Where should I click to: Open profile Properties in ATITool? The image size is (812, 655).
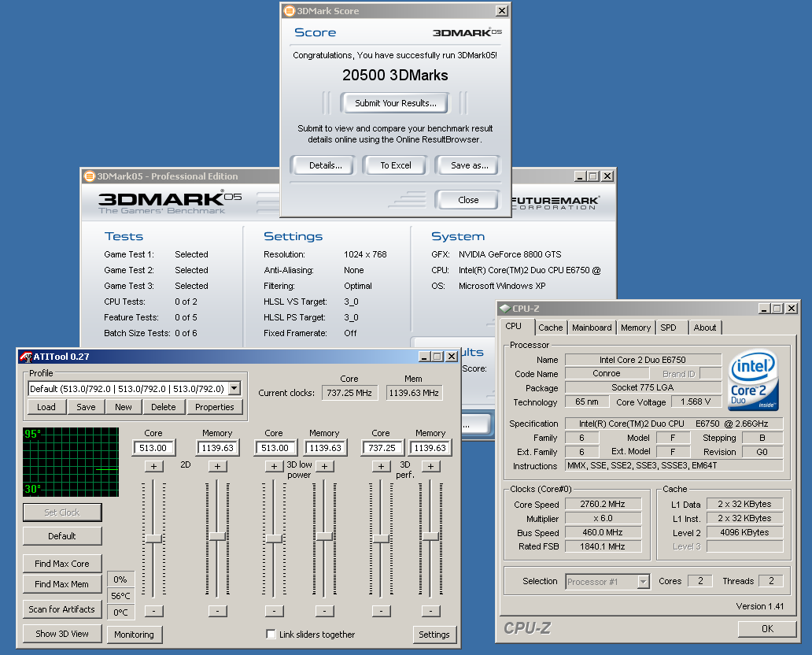(214, 407)
